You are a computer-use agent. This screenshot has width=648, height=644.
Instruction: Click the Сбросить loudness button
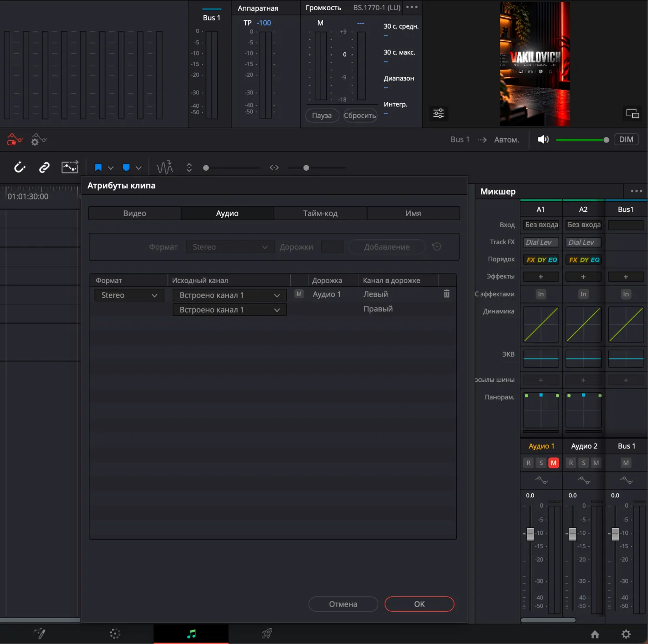(360, 115)
